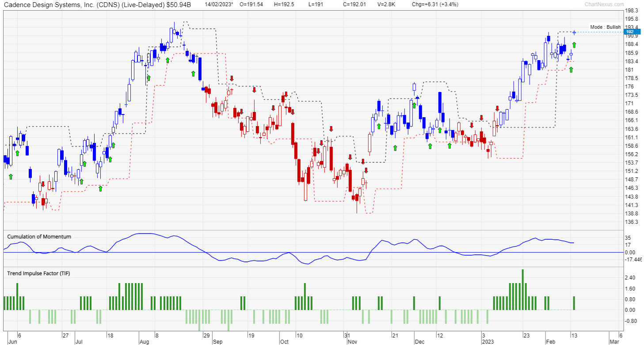Click the 2.40 TIF axis value
The height and width of the screenshot is (345, 644).
click(630, 278)
